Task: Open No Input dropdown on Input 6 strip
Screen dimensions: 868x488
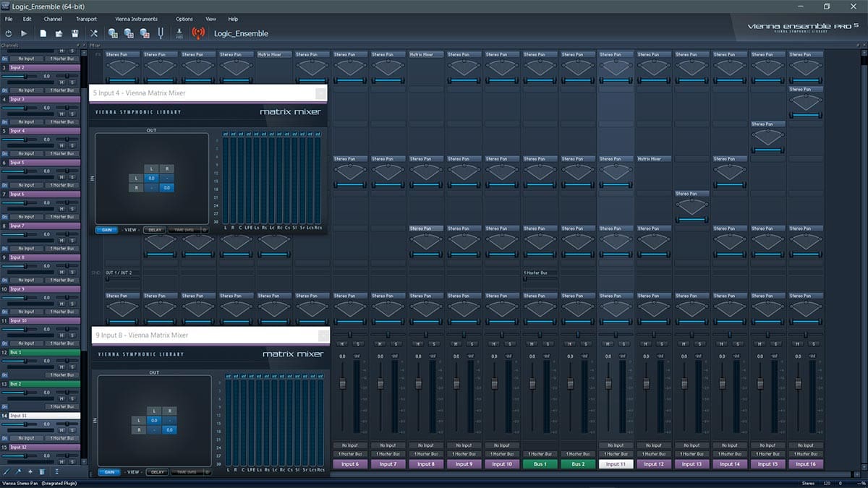Action: pyautogui.click(x=351, y=445)
